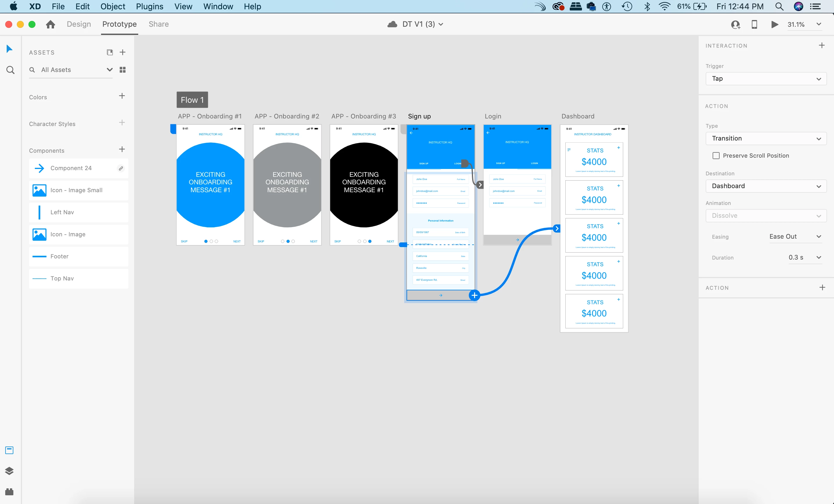
Task: Switch to the Design tab
Action: point(79,24)
